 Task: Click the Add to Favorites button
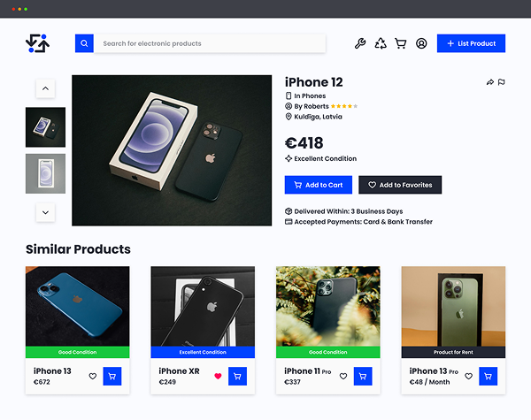tap(400, 185)
